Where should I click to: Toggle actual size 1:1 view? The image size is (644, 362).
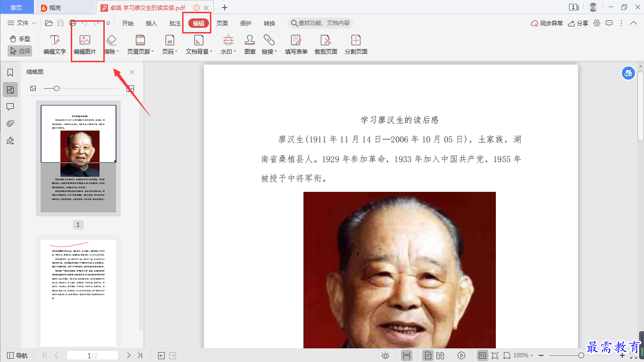[482, 355]
